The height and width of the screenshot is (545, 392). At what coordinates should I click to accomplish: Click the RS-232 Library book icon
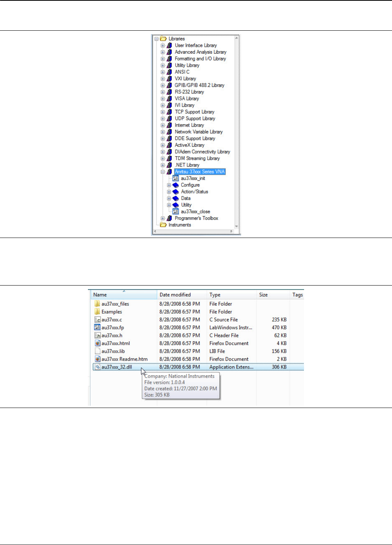tap(169, 92)
